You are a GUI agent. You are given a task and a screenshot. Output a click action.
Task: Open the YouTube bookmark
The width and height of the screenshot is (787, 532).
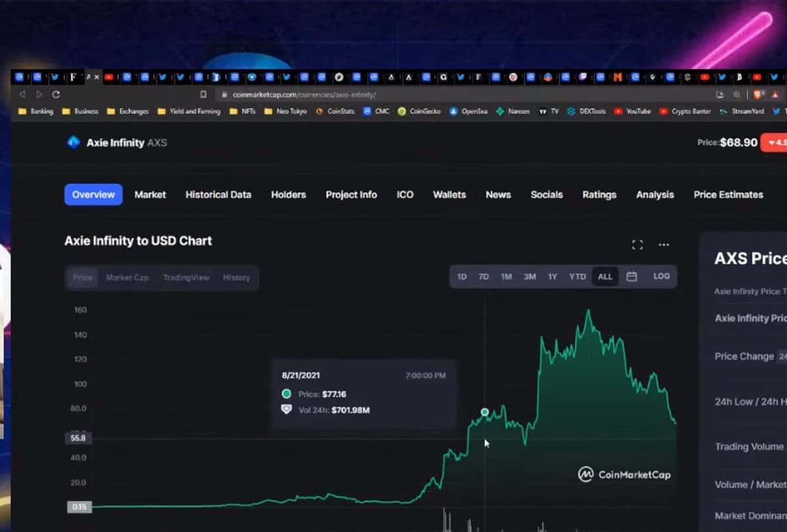pyautogui.click(x=632, y=112)
